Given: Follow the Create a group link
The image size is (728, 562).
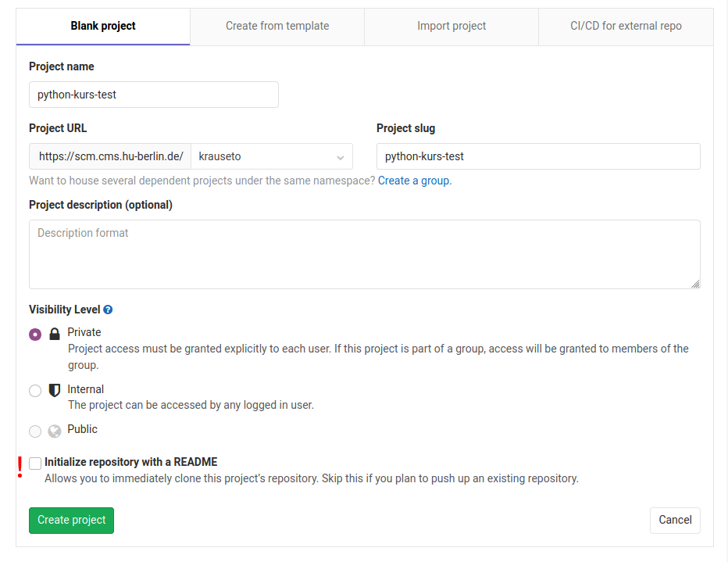Looking at the screenshot, I should point(415,181).
